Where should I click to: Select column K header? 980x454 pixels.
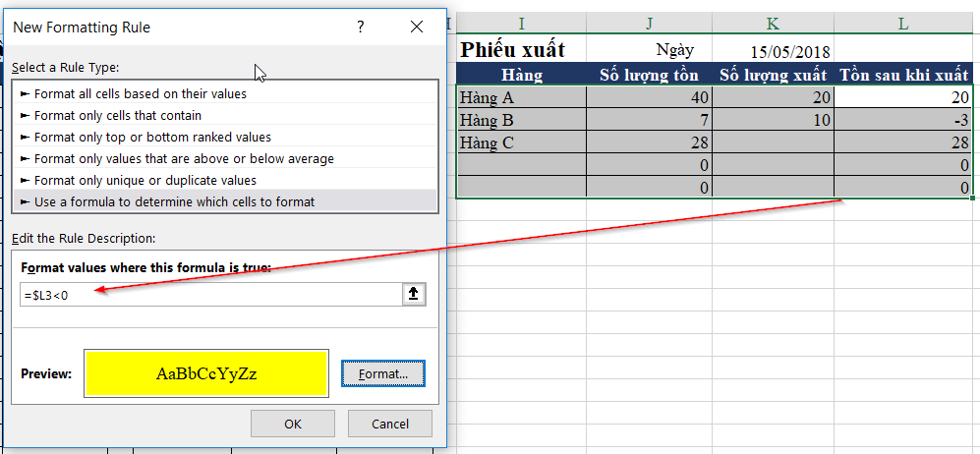pyautogui.click(x=774, y=24)
